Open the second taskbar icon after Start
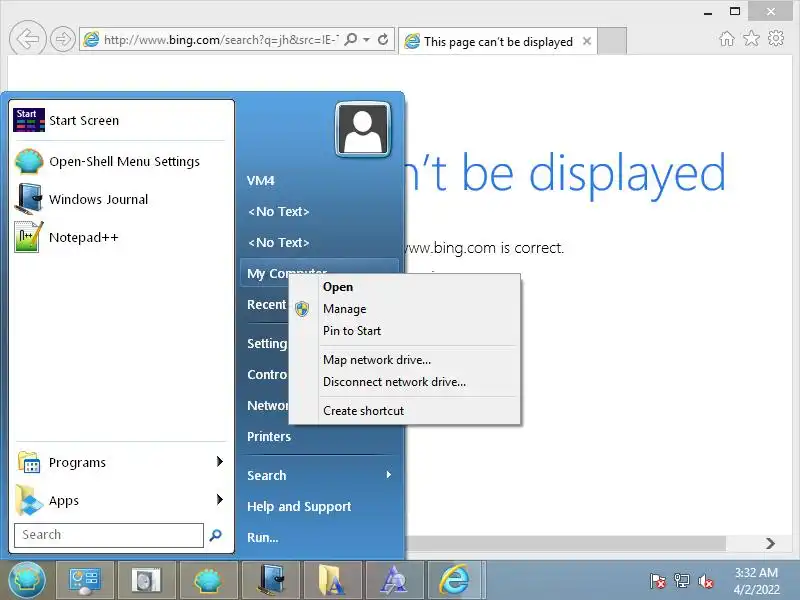The height and width of the screenshot is (600, 800). coord(146,581)
